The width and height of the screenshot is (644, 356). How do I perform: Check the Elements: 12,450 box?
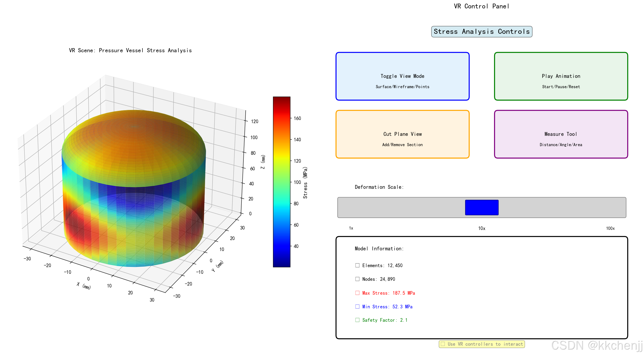pos(357,265)
